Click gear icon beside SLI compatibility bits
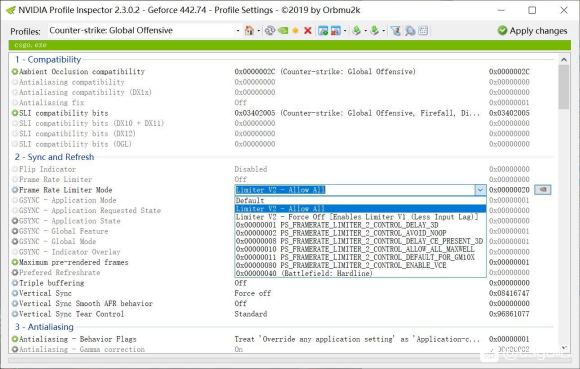The width and height of the screenshot is (580, 369). coord(15,113)
